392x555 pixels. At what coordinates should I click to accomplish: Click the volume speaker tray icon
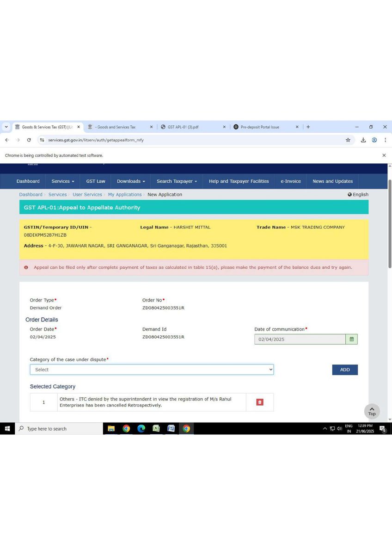point(339,429)
